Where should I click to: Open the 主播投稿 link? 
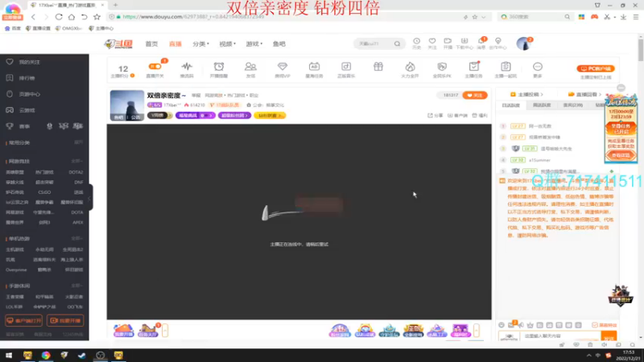click(x=526, y=94)
